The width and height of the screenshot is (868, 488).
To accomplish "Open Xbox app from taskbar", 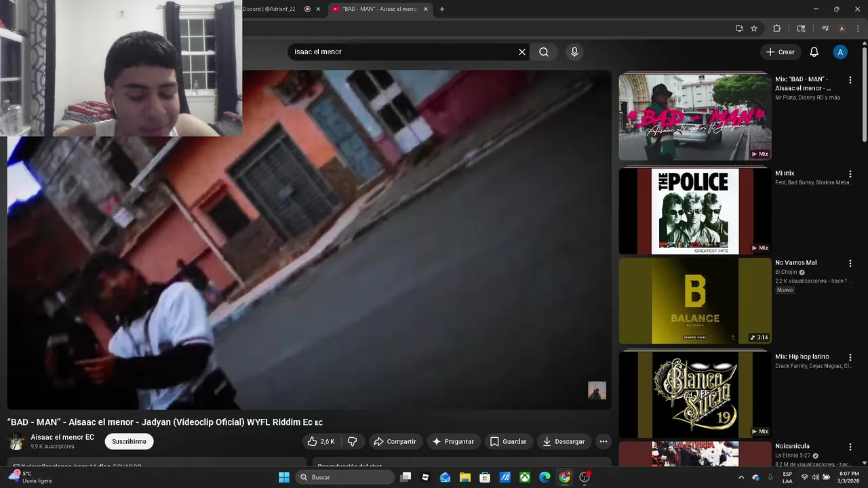I will (x=525, y=477).
